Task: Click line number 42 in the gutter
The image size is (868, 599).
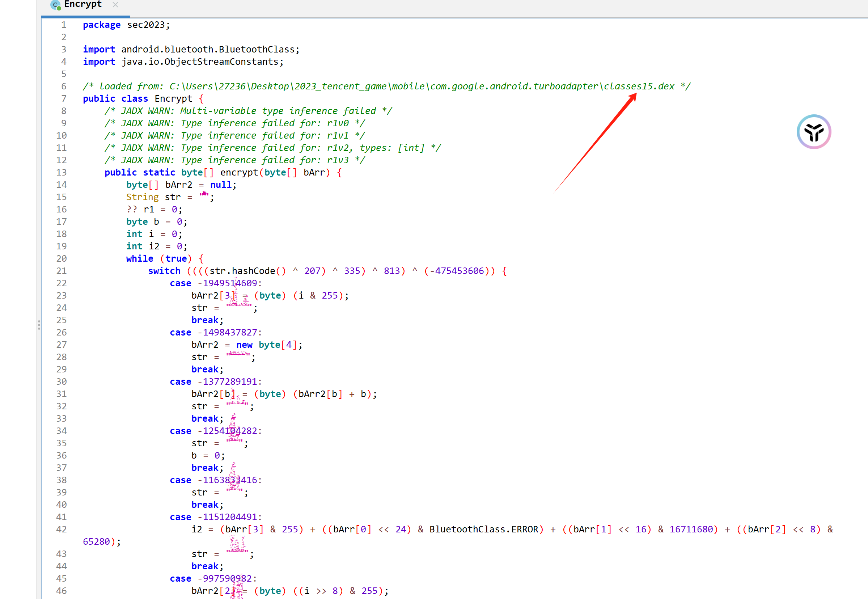Action: (x=62, y=530)
